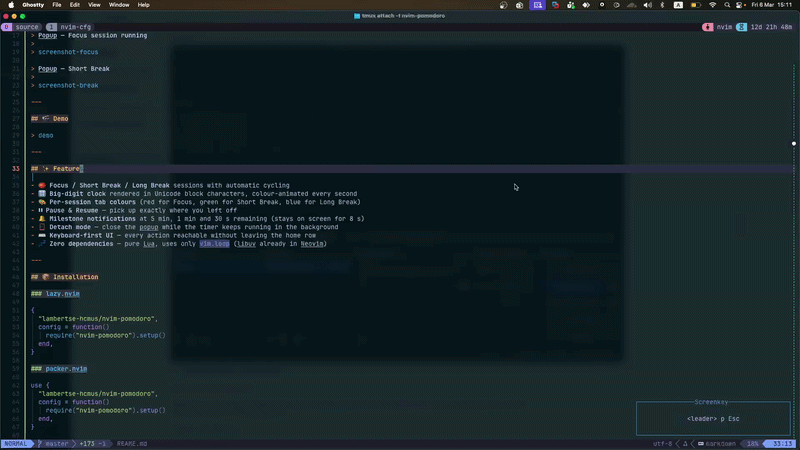Click the NORMAL mode indicator in status line
Viewport: 800px width, 450px height.
click(15, 444)
